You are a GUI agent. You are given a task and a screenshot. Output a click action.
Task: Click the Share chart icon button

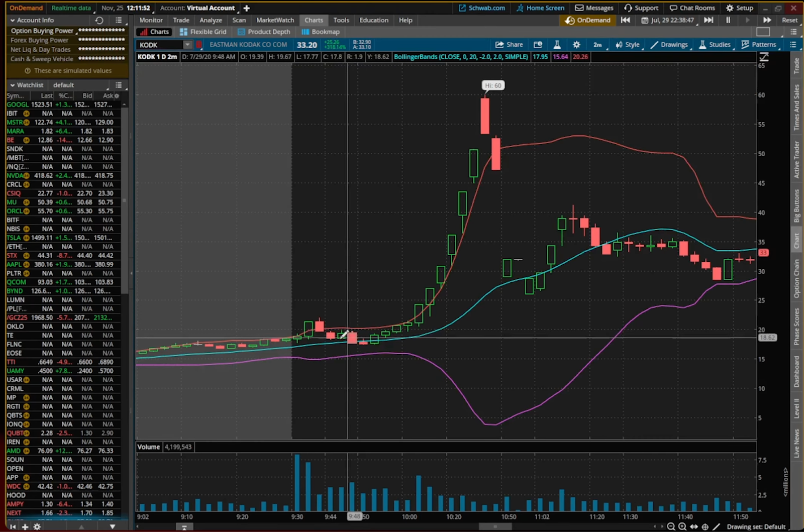point(509,45)
